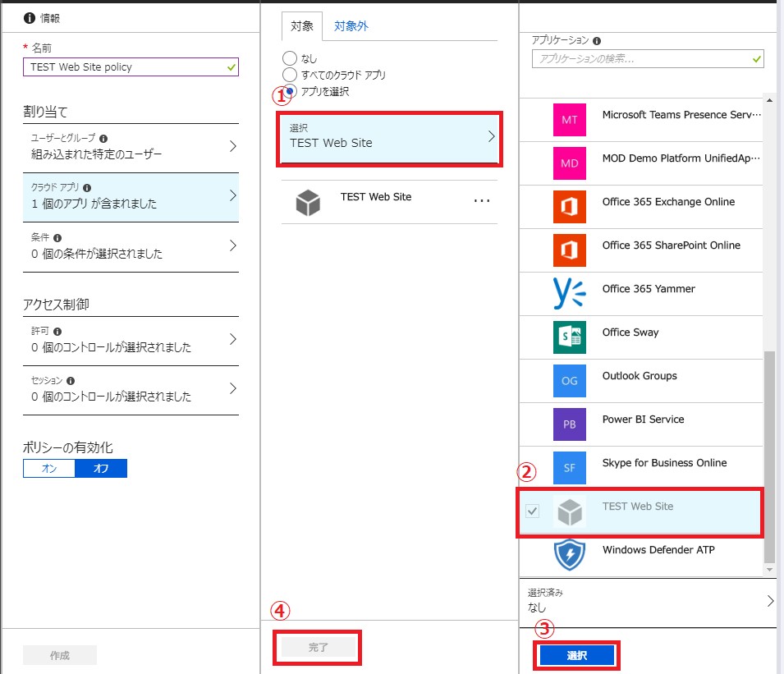Click the blue 選択 button
Screen dimensions: 784x674
click(577, 655)
